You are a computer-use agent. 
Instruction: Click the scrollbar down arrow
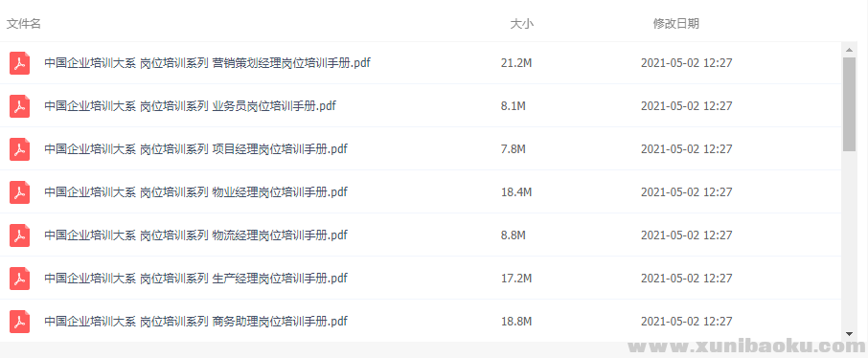[x=849, y=334]
